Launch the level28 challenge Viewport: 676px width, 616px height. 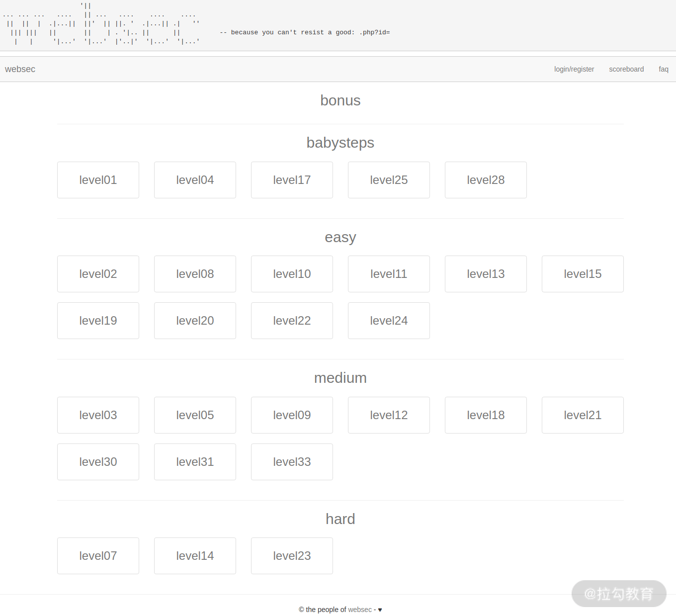click(486, 180)
